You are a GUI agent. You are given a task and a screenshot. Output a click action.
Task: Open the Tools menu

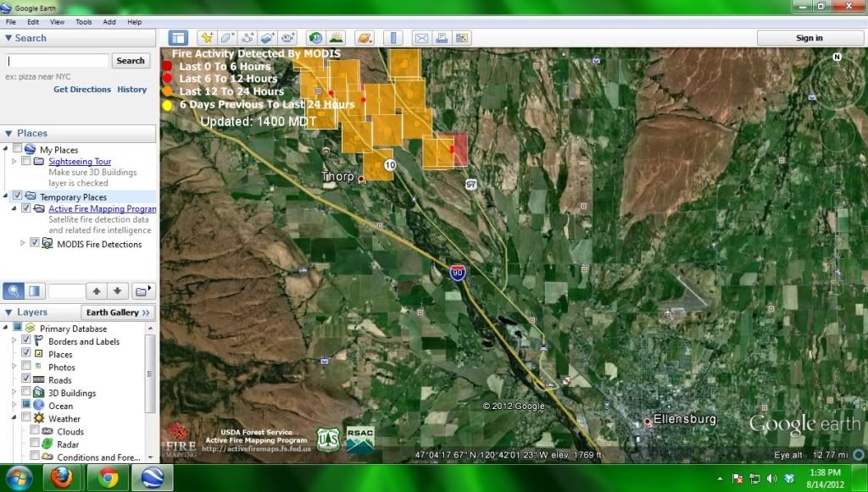(x=84, y=22)
